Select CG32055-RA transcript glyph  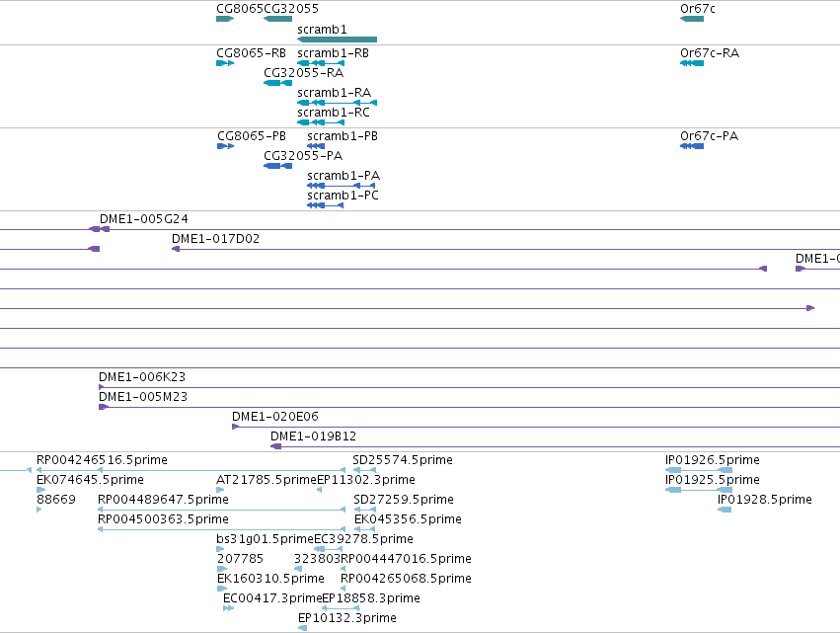(277, 83)
